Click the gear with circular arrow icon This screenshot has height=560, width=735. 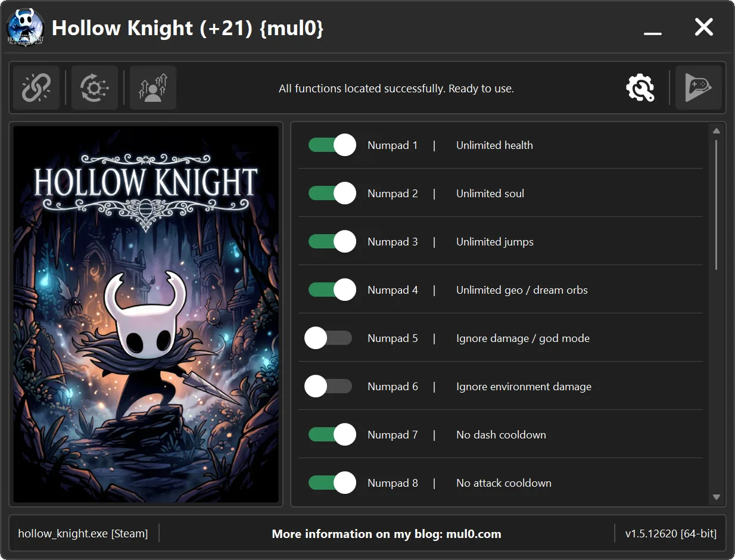(94, 88)
